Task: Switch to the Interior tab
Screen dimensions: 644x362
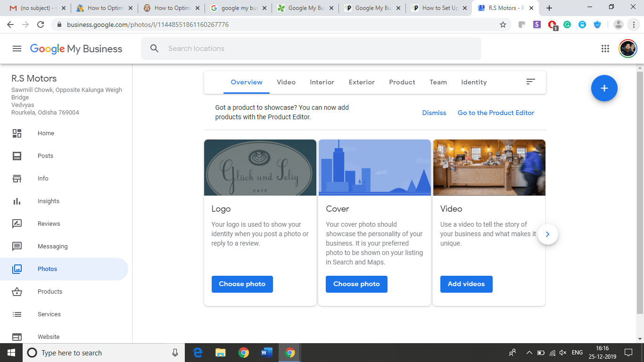Action: [322, 82]
